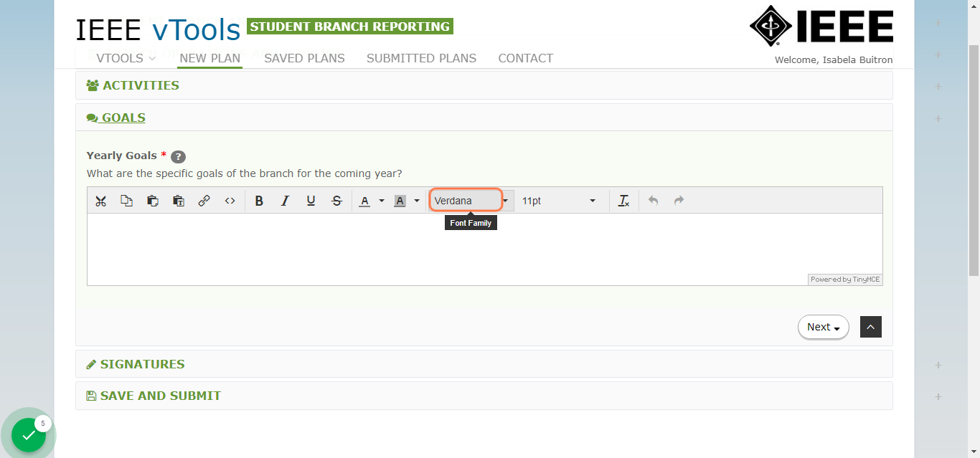980x458 pixels.
Task: Collapse the GOALS section header
Action: coord(484,118)
